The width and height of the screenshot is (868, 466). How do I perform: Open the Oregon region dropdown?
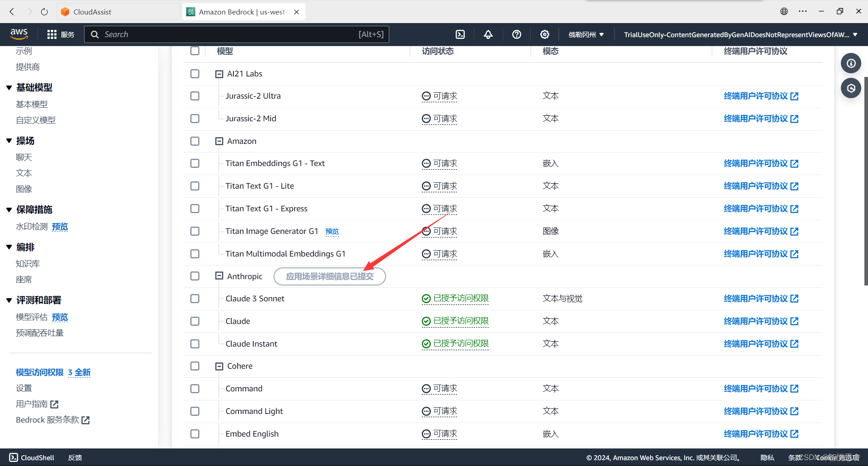tap(586, 34)
